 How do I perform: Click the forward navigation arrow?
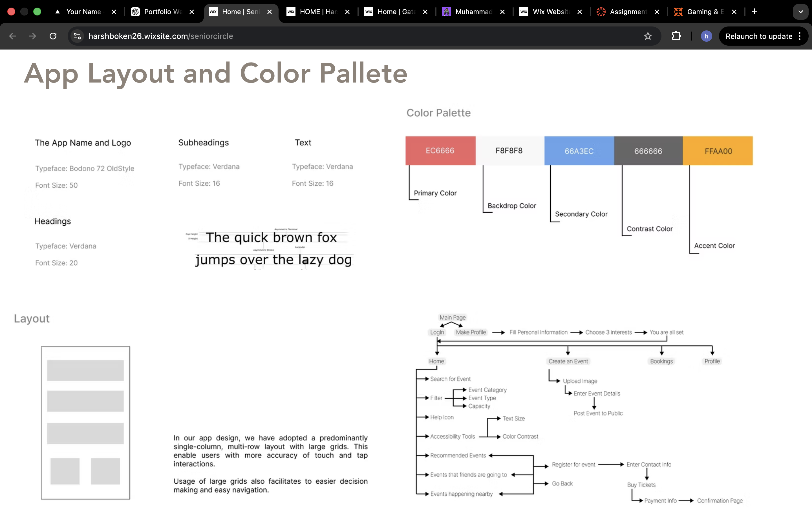[32, 36]
